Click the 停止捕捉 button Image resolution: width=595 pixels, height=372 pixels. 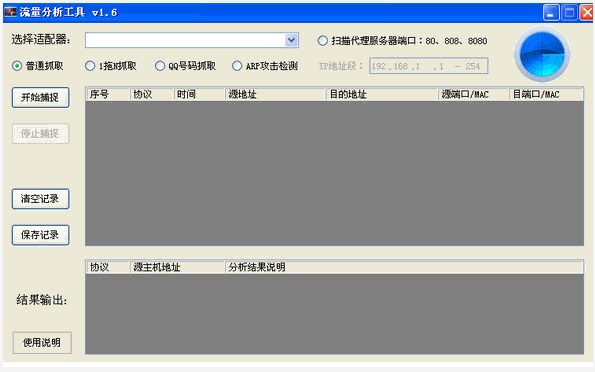40,134
